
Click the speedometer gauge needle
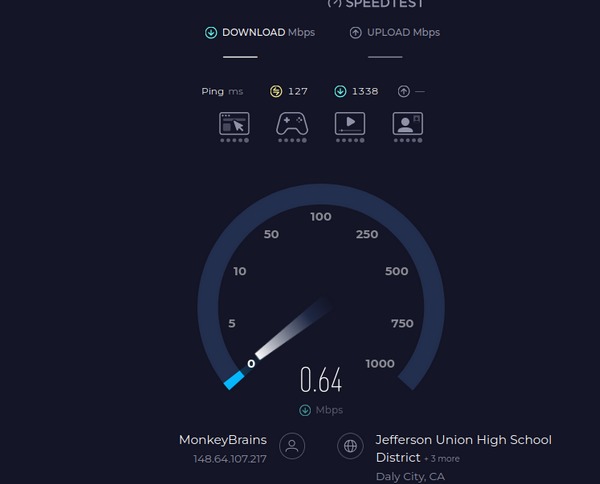[292, 330]
